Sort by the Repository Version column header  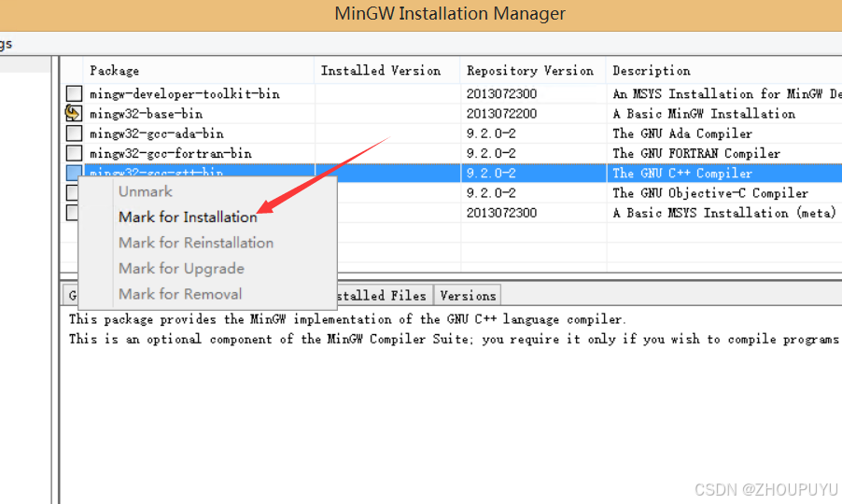click(533, 70)
